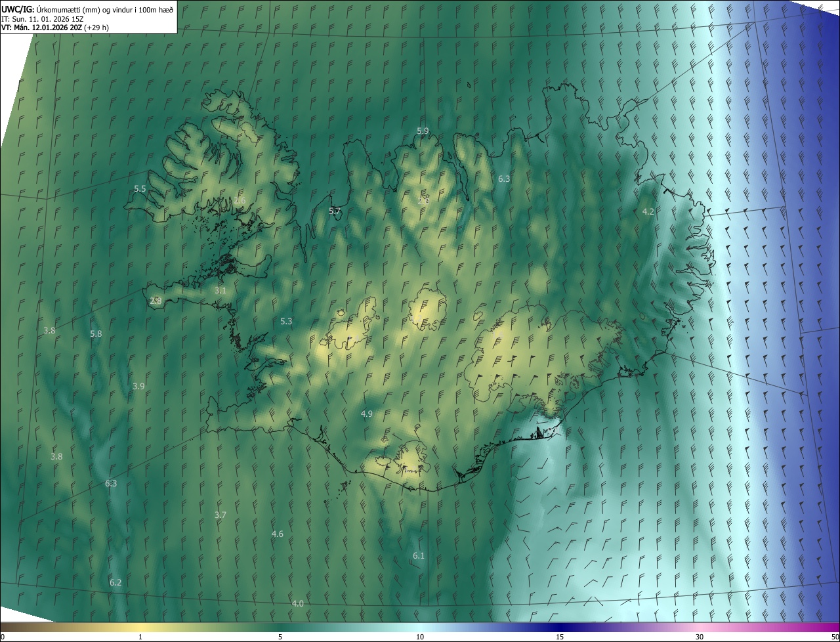Click the color scale tick label 30
840x642 pixels.
(700, 637)
